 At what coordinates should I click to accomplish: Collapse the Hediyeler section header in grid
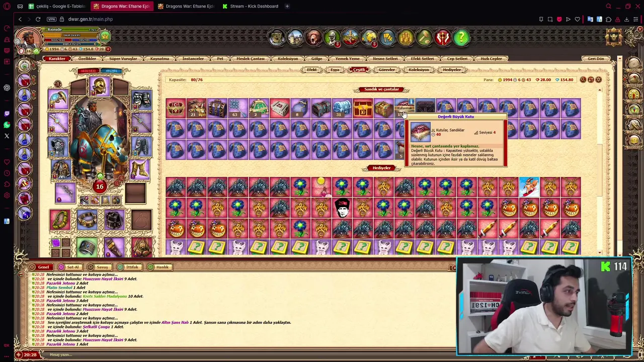coord(381,167)
